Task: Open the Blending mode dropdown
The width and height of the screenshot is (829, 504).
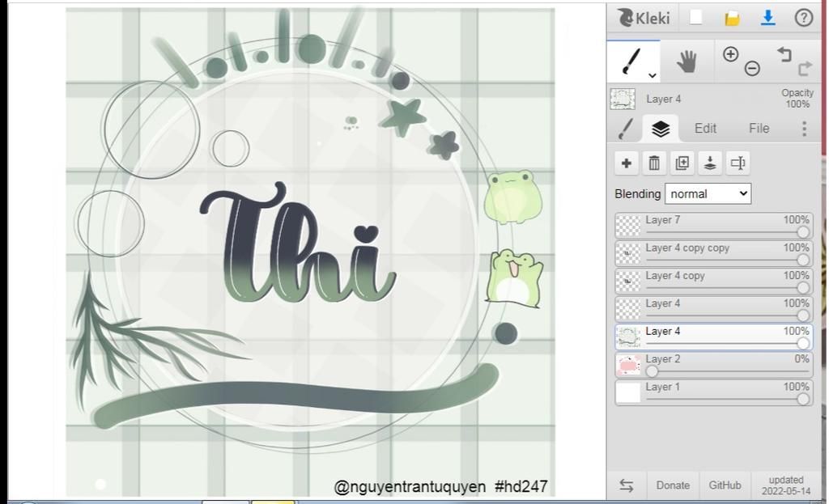Action: click(708, 194)
